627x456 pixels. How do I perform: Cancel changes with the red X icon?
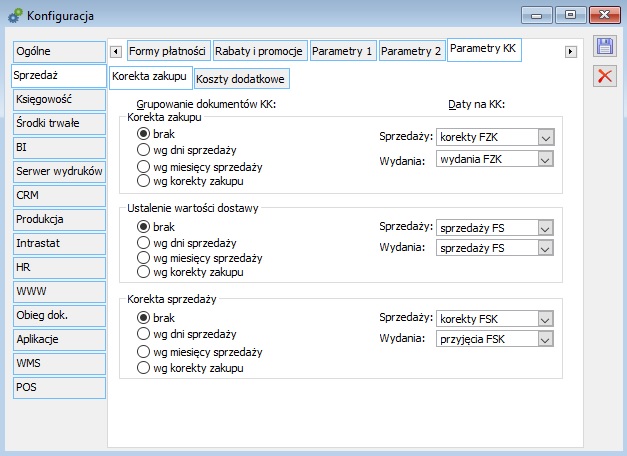click(605, 76)
